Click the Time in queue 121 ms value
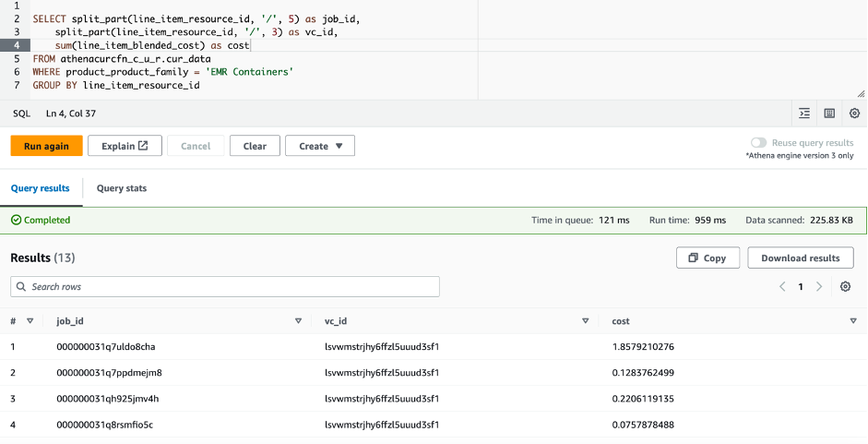The image size is (868, 444). coord(614,220)
